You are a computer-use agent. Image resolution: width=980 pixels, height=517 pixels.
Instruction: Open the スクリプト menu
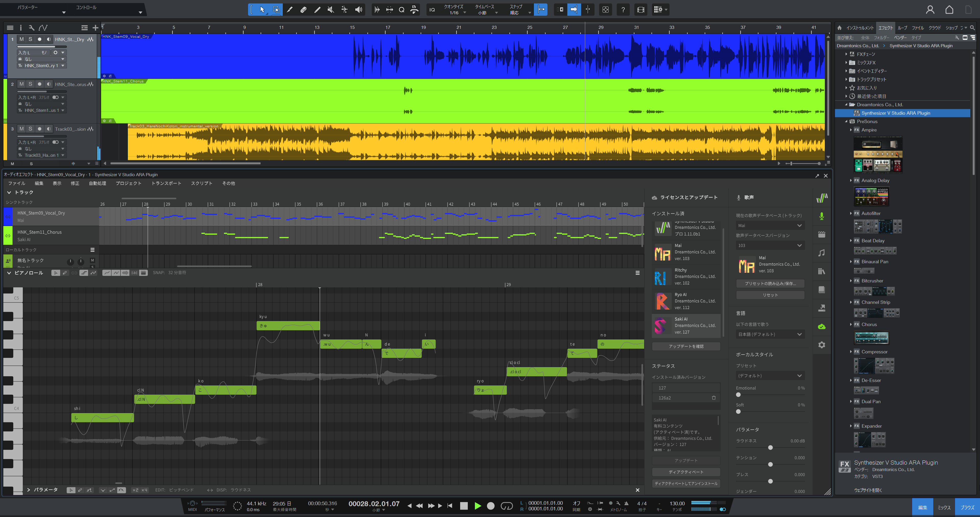[x=201, y=183]
